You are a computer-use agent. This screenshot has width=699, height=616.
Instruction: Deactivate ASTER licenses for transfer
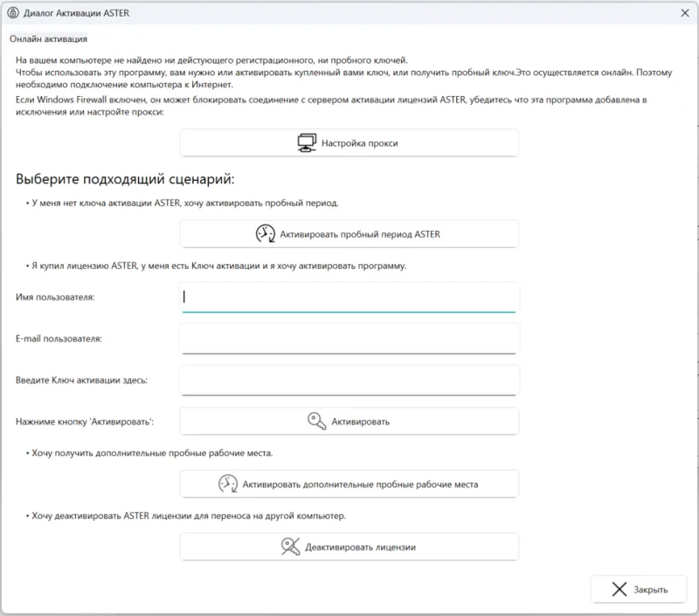pyautogui.click(x=349, y=548)
